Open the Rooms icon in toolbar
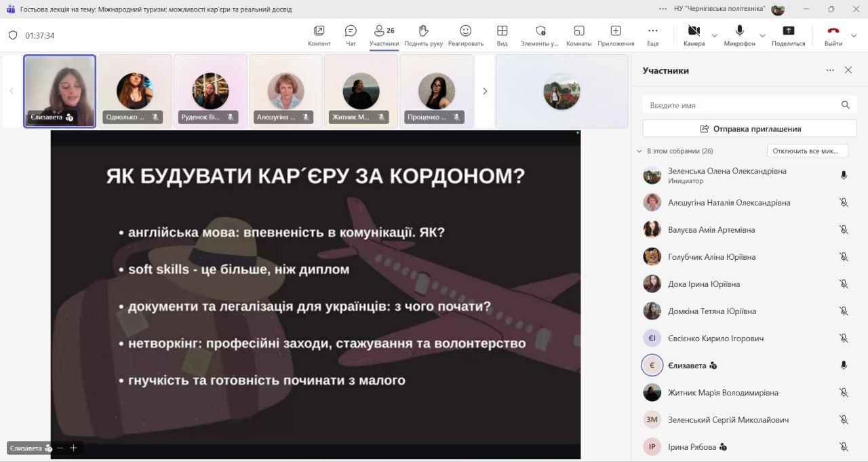The image size is (868, 462). click(578, 31)
